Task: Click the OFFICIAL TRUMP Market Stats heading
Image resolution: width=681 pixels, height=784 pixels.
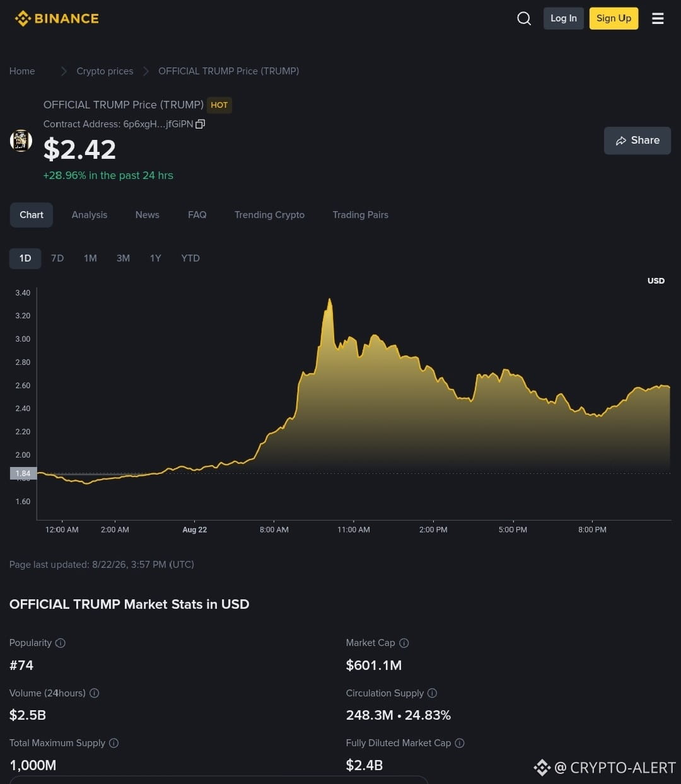Action: click(129, 604)
